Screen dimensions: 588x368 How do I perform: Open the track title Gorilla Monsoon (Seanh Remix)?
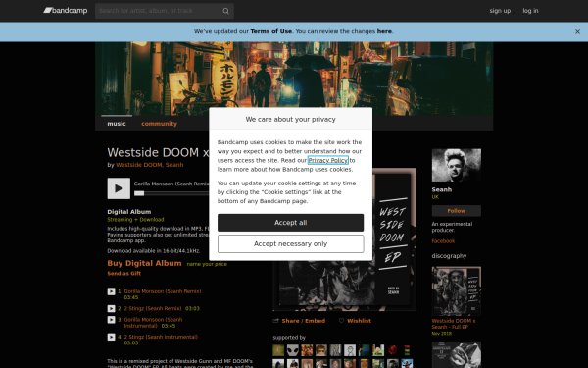pos(163,291)
